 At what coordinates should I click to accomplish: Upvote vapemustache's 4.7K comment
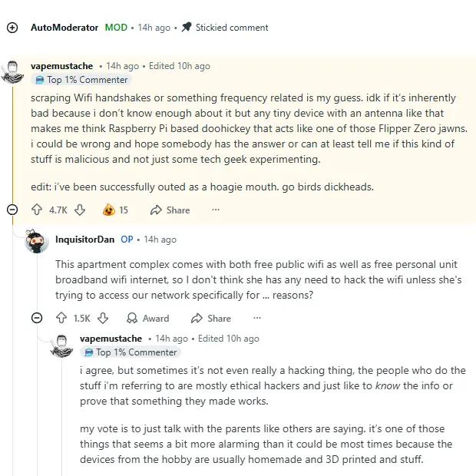click(x=37, y=210)
